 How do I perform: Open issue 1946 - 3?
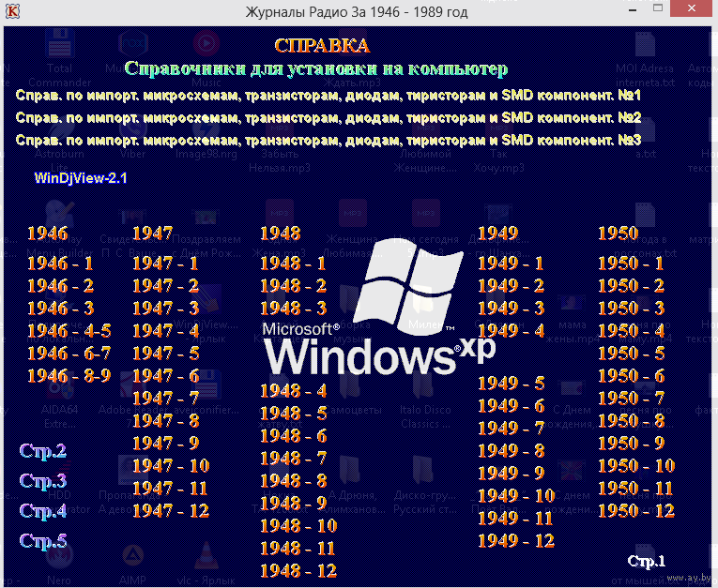point(60,309)
